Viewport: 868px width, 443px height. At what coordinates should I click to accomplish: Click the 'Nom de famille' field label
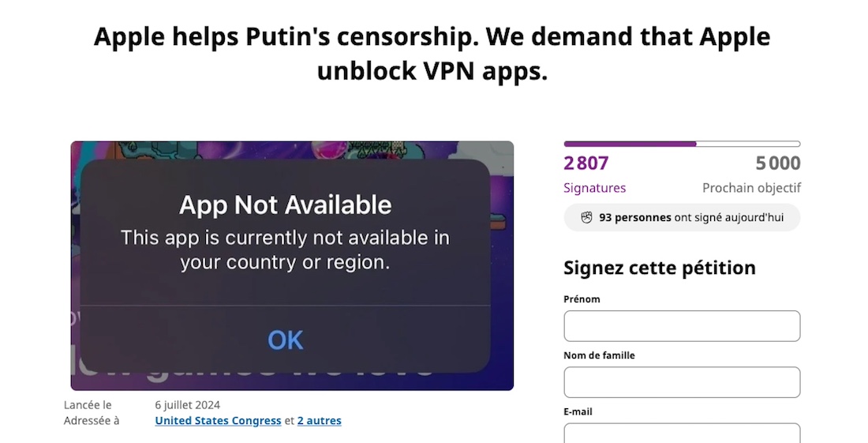point(599,355)
